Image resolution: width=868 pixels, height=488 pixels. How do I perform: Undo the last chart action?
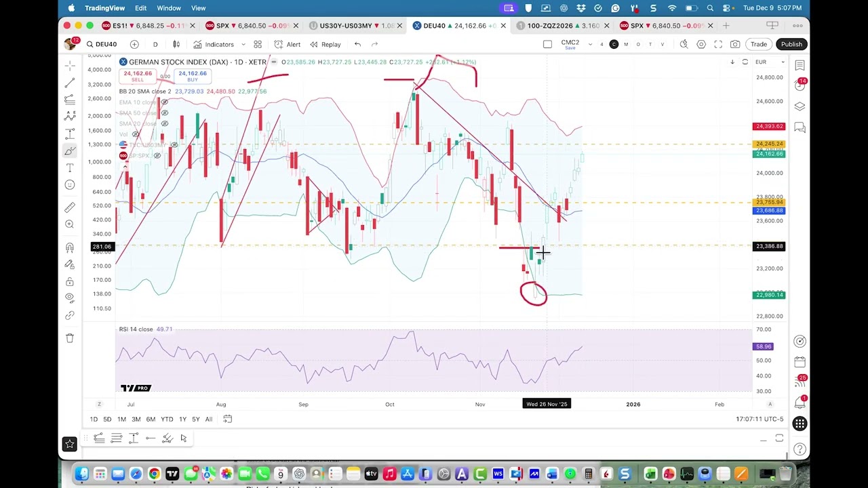click(357, 44)
